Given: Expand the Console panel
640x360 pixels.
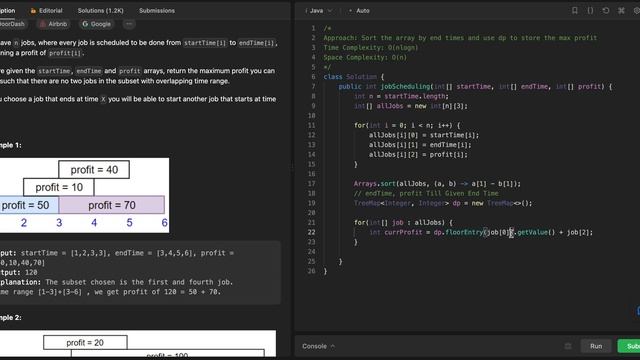Looking at the screenshot, I should click(x=318, y=346).
